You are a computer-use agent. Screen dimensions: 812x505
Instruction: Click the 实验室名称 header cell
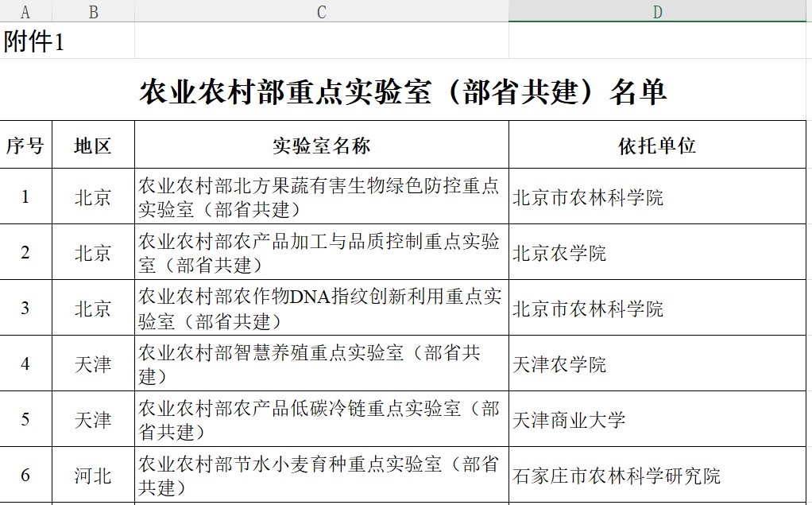coord(321,146)
